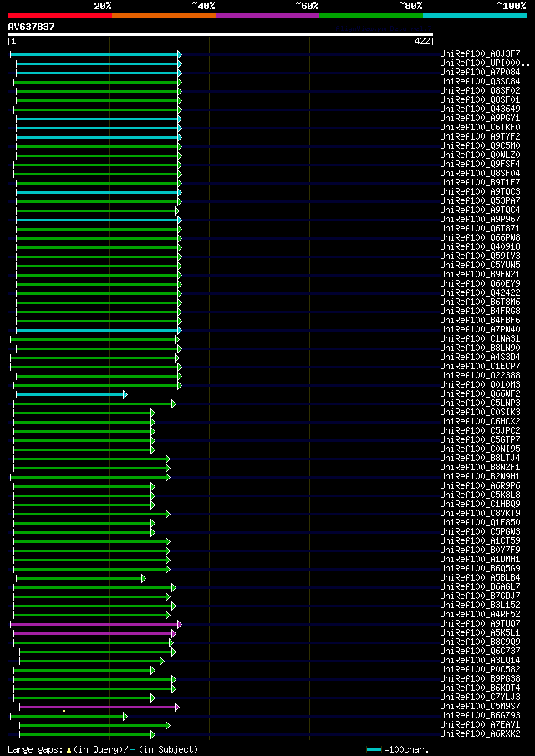Choose hit UniRef100_A1CT59
This screenshot has height=756, width=535.
coord(480,541)
